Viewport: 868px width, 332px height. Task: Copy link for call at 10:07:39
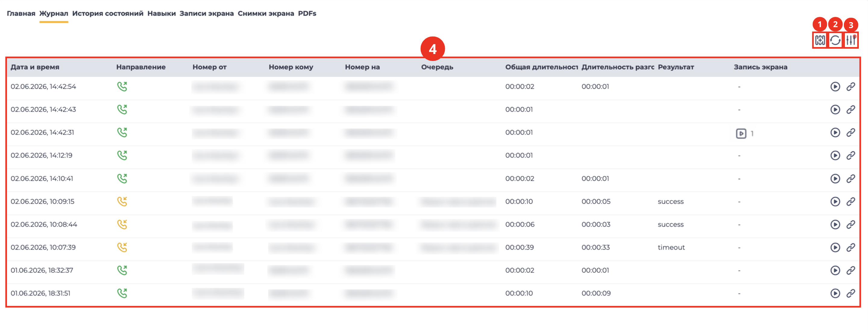pos(851,247)
